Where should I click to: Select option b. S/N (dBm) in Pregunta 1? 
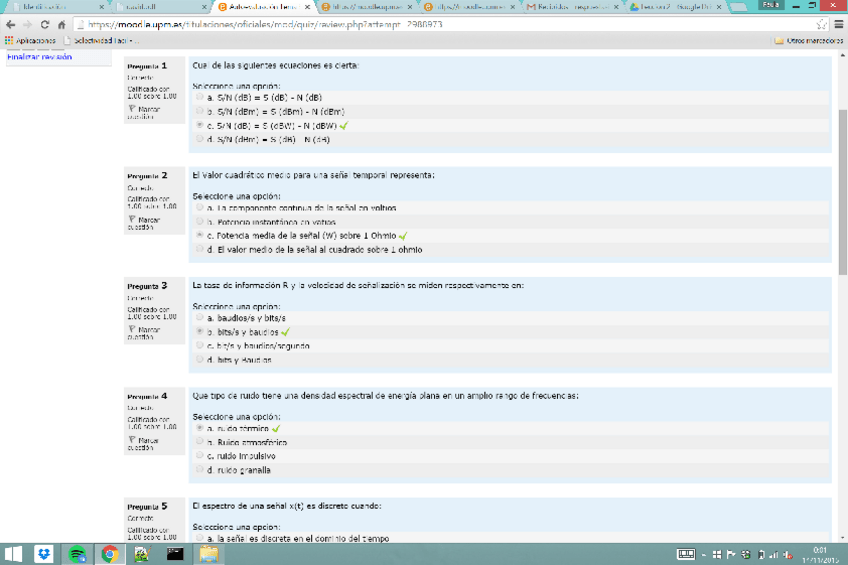[x=200, y=111]
